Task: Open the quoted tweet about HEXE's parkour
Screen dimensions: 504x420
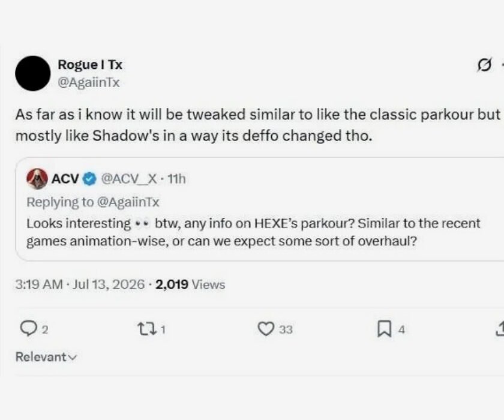Action: [260, 209]
